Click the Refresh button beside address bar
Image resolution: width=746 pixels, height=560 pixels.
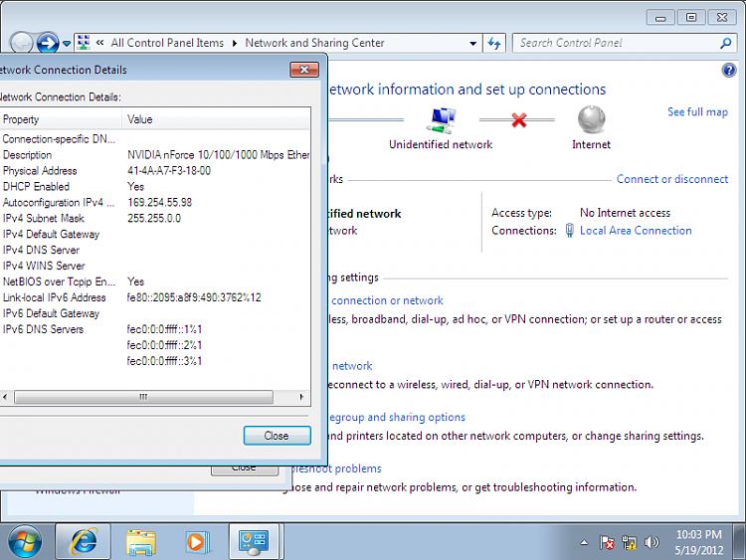point(494,44)
